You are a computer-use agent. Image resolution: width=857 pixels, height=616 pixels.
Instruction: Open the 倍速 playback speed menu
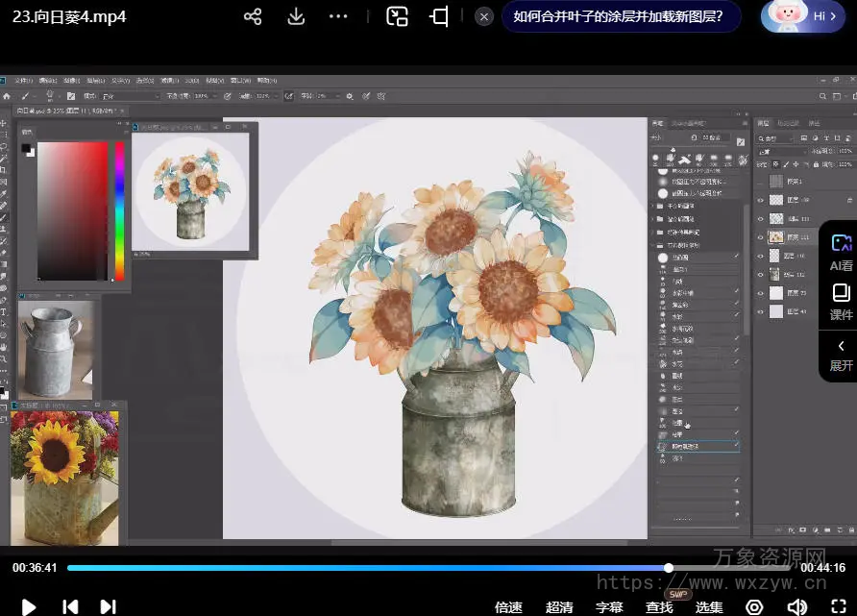coord(508,607)
